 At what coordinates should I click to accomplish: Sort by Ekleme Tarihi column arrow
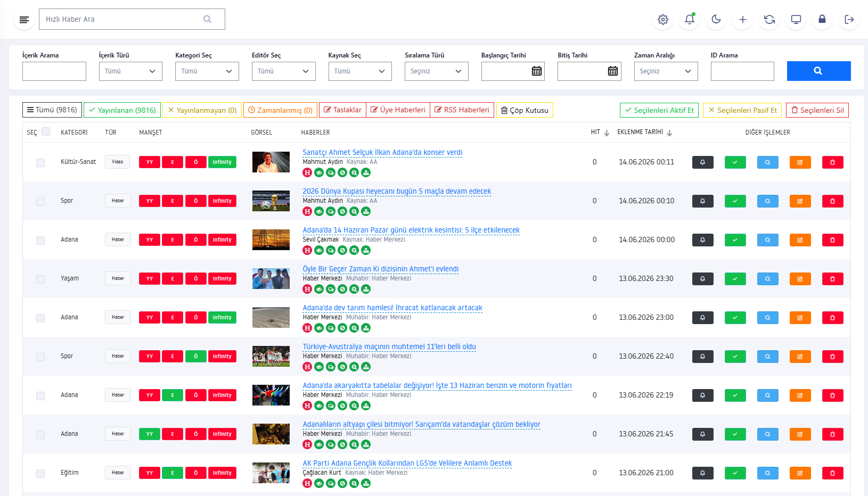[x=669, y=133]
